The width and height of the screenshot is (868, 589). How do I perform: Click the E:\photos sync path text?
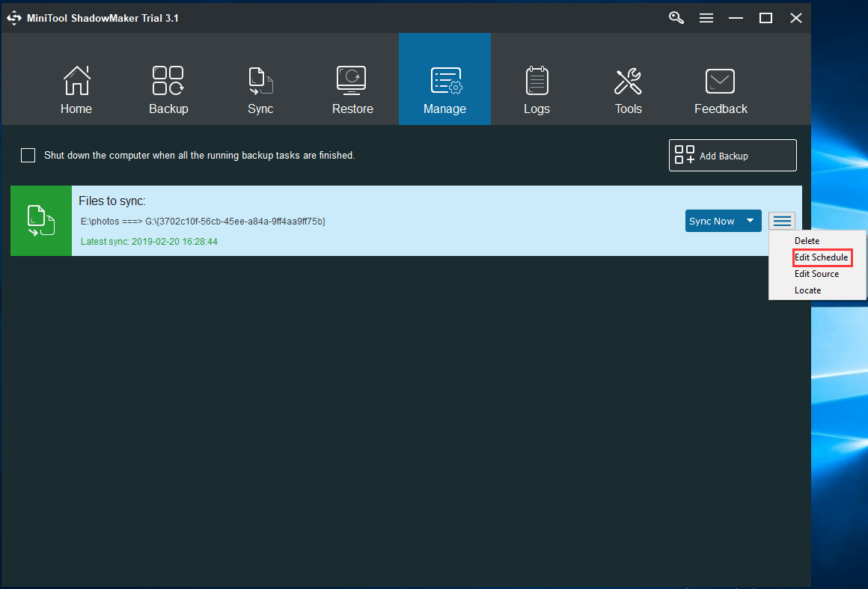[x=203, y=222]
